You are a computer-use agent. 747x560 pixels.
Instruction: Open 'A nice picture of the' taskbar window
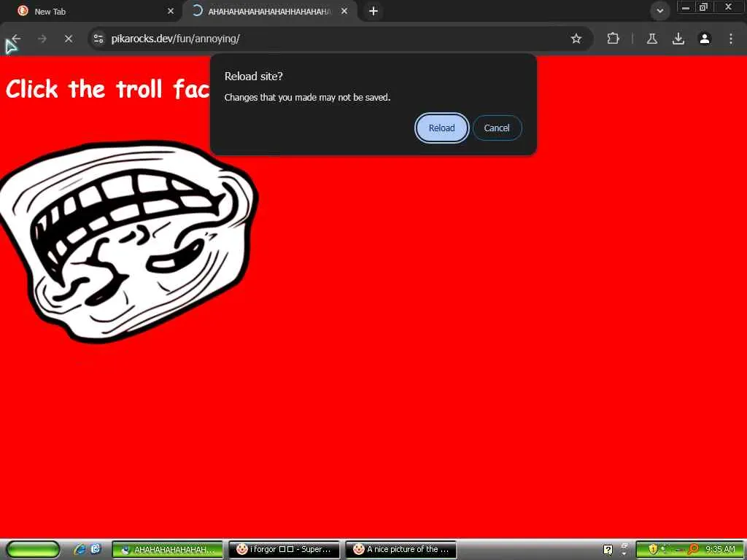click(400, 550)
